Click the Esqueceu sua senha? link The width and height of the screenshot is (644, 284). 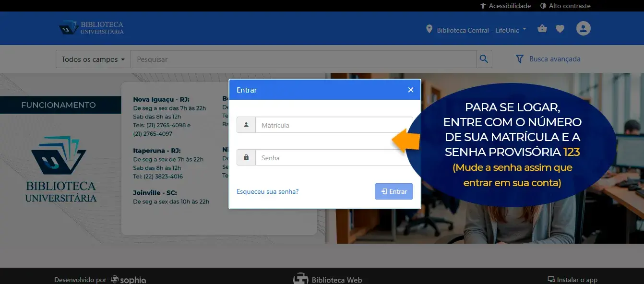pyautogui.click(x=267, y=191)
